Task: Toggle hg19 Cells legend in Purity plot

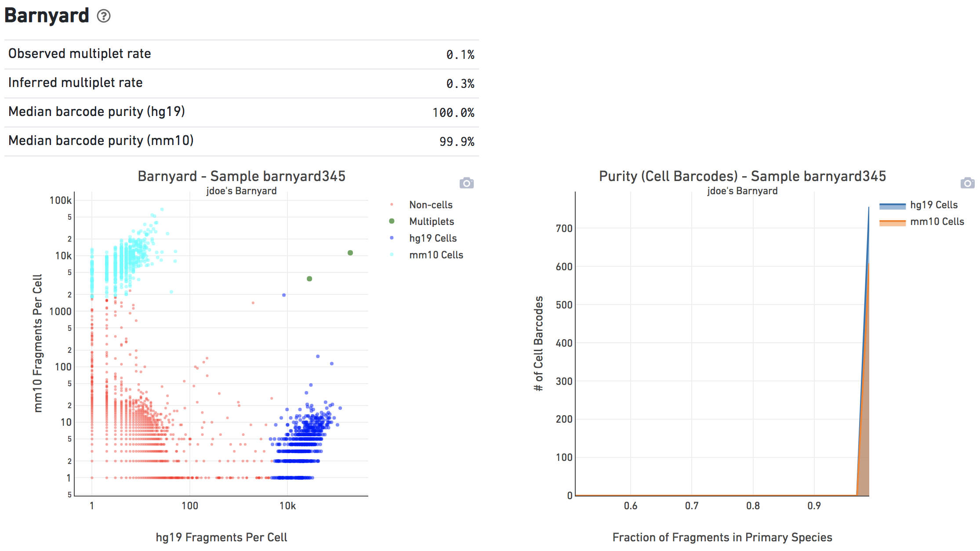Action: coord(933,205)
